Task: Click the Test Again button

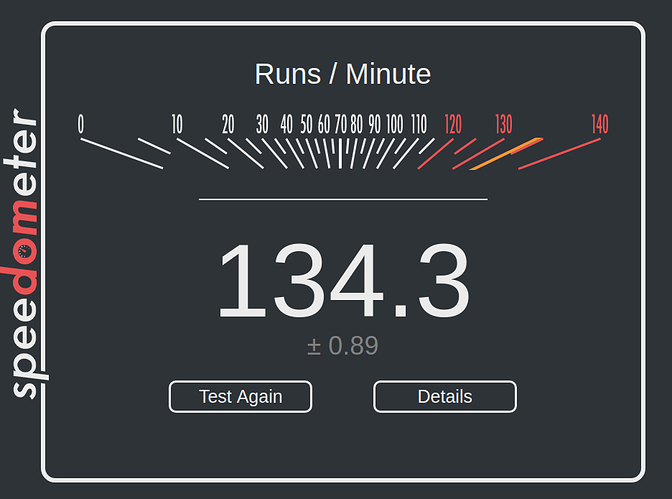Action: [240, 397]
